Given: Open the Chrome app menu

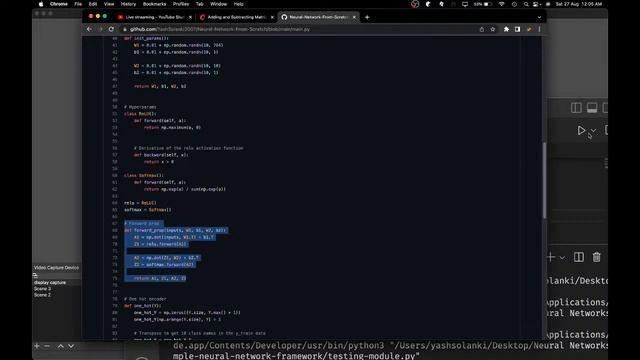Looking at the screenshot, I should 59,4.
